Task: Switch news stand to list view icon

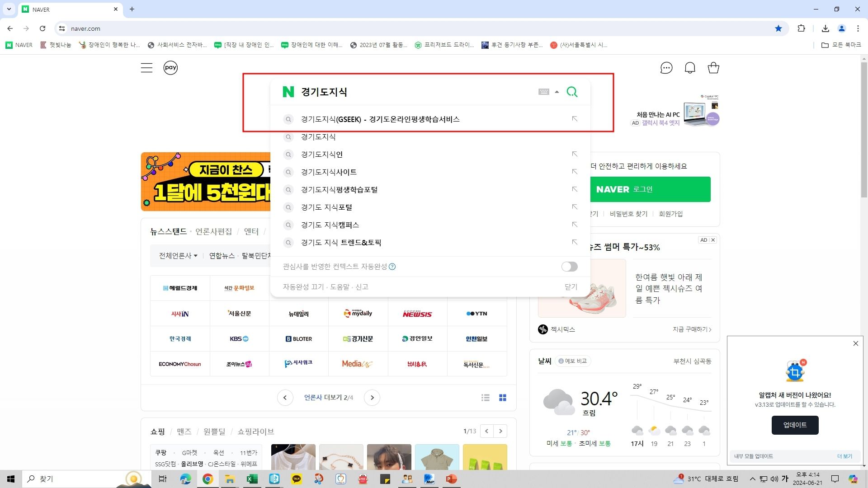Action: click(x=485, y=398)
